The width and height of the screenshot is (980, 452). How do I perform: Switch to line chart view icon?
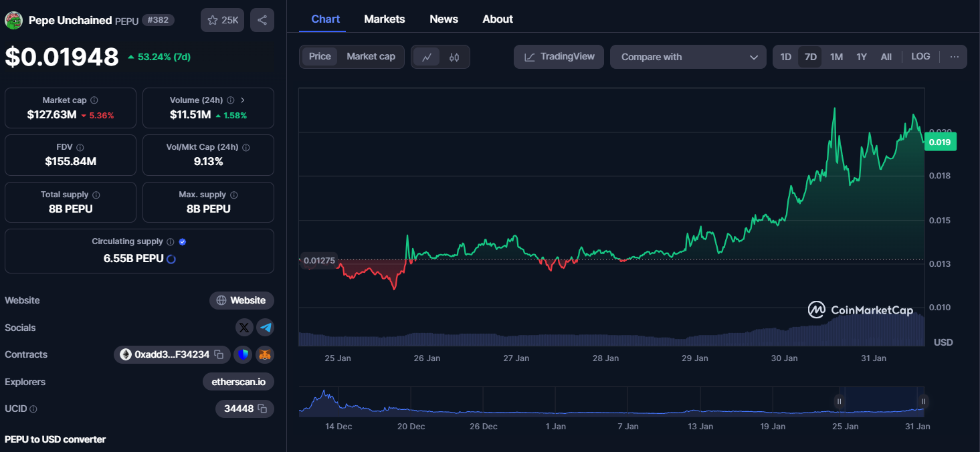pyautogui.click(x=426, y=57)
